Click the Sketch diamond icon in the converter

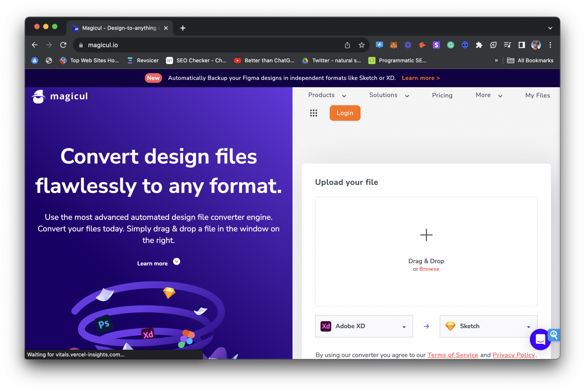point(451,326)
